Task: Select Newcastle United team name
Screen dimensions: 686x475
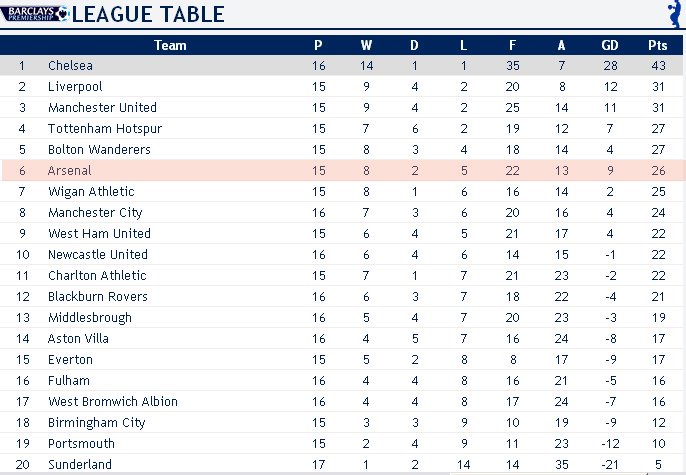Action: pyautogui.click(x=98, y=255)
